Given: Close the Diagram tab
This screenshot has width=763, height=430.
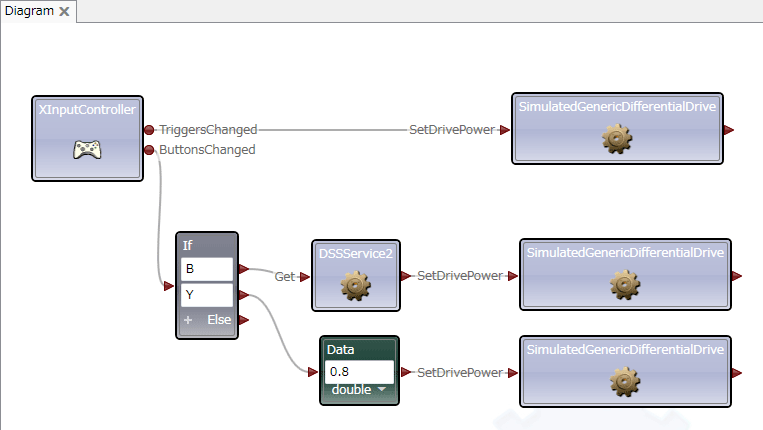Looking at the screenshot, I should pyautogui.click(x=64, y=11).
